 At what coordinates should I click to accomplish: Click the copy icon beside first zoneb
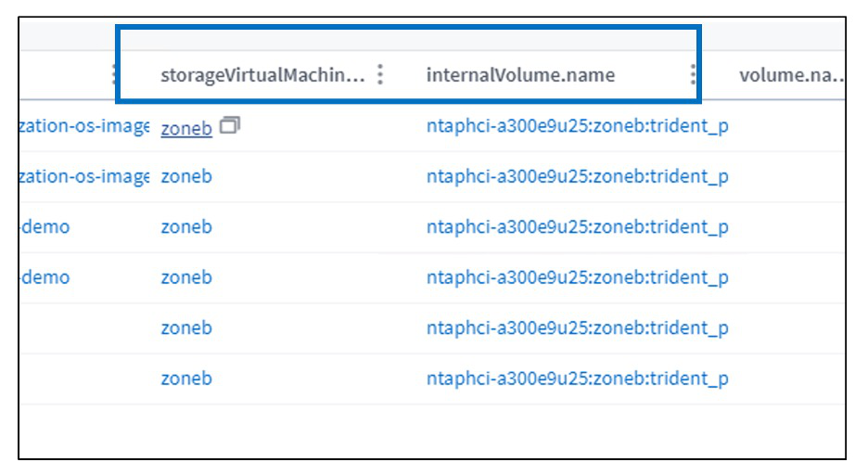(230, 125)
